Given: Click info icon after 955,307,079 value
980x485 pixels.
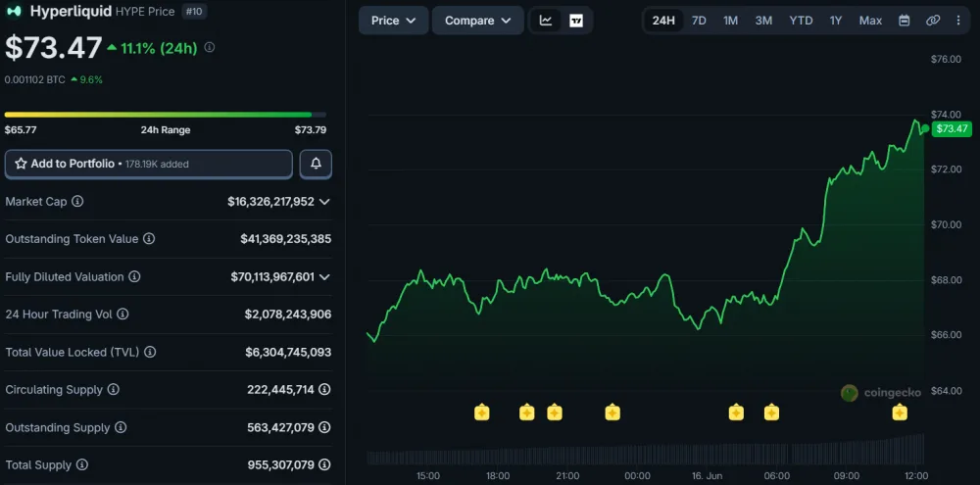Looking at the screenshot, I should point(324,465).
